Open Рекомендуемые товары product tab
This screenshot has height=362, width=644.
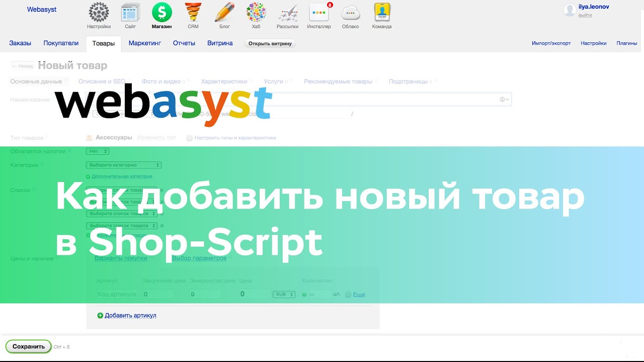click(338, 81)
